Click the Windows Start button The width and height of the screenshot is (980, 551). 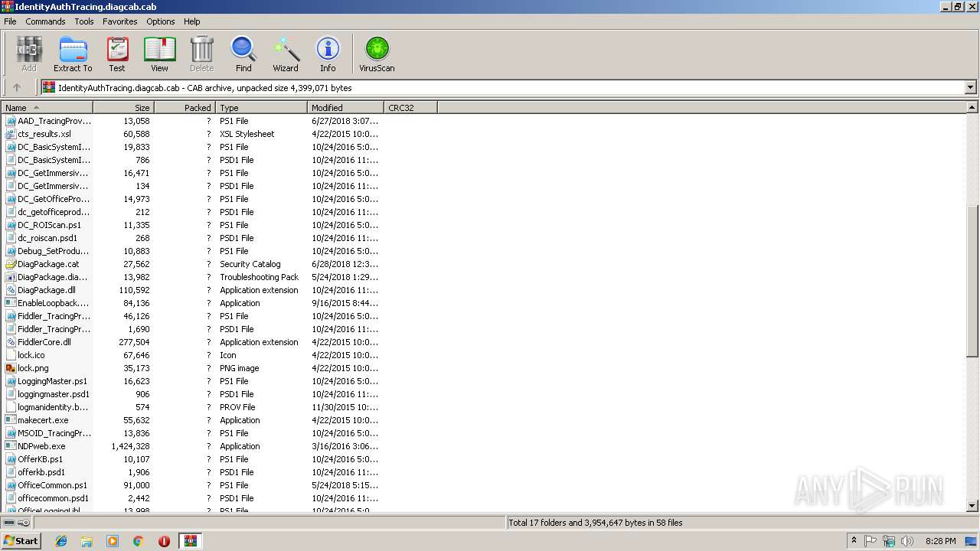pyautogui.click(x=21, y=541)
